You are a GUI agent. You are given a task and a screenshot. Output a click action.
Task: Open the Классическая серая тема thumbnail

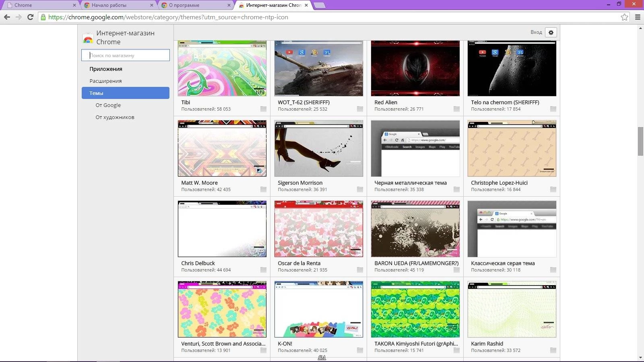click(512, 229)
